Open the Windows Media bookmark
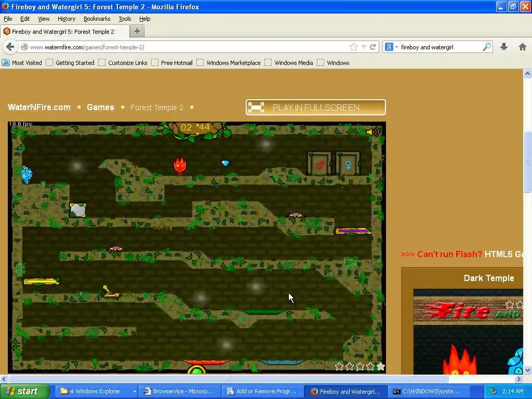Image resolution: width=532 pixels, height=399 pixels. pyautogui.click(x=289, y=63)
